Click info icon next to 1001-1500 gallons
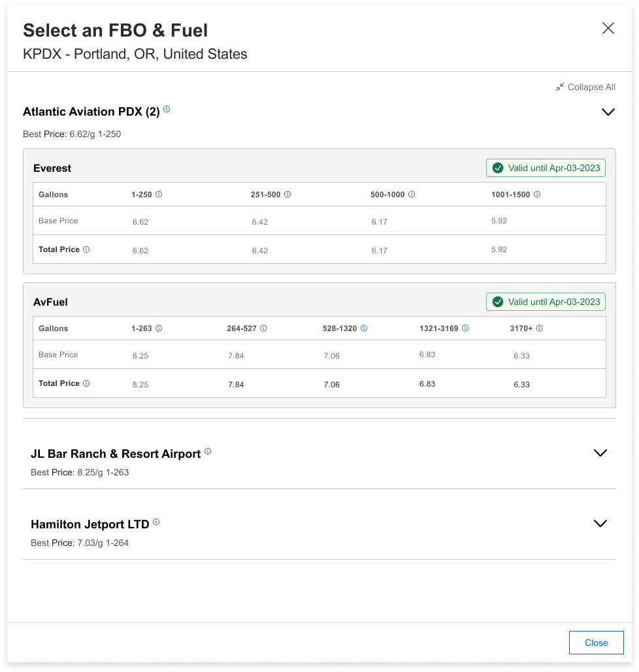 (537, 195)
